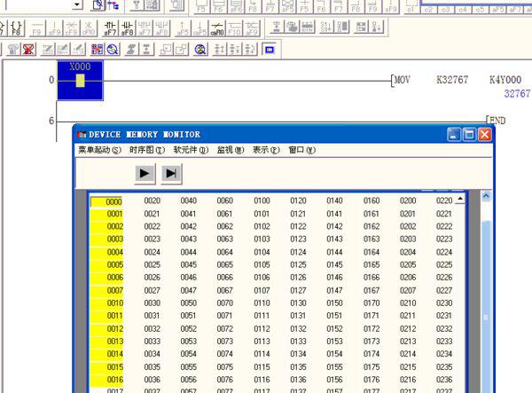Click the window scrollbar thumb on the right

click(486, 318)
